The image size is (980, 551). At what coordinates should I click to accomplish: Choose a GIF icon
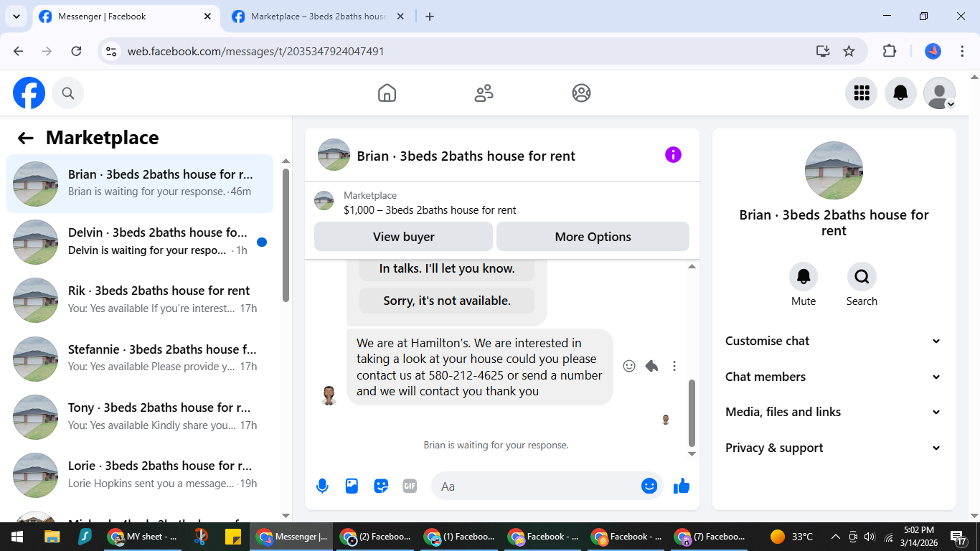410,486
